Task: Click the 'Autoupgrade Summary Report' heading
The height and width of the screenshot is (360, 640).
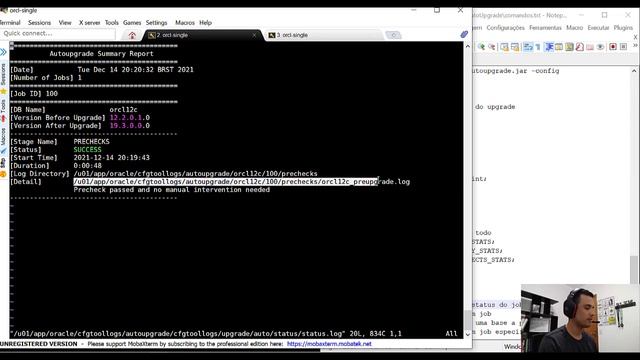Action: click(102, 53)
